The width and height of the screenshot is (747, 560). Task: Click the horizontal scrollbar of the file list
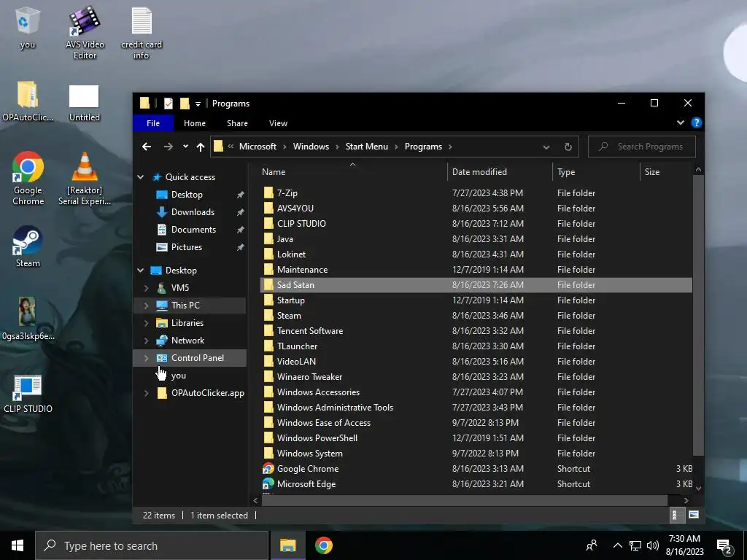[x=465, y=500]
